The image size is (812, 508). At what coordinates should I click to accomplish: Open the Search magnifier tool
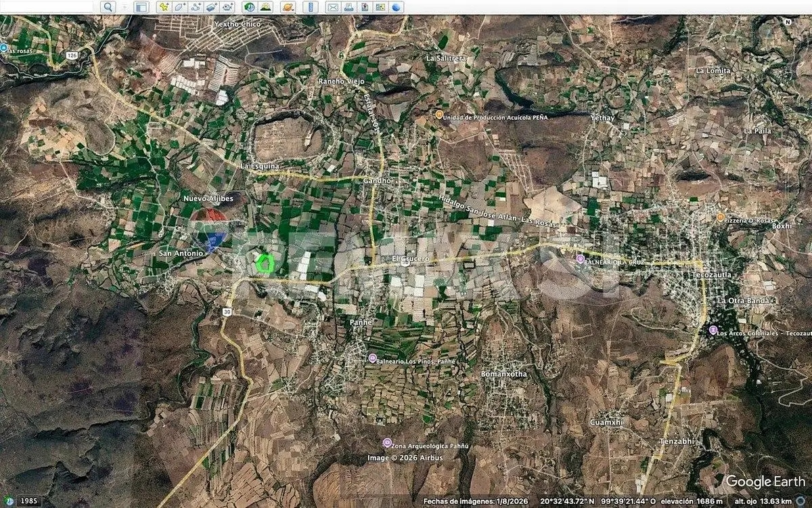[108, 7]
